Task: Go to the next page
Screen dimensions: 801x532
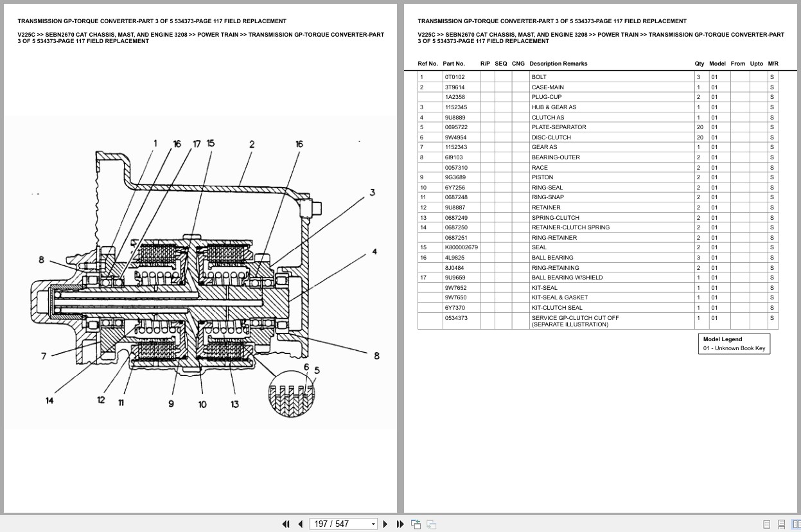Action: tap(385, 524)
